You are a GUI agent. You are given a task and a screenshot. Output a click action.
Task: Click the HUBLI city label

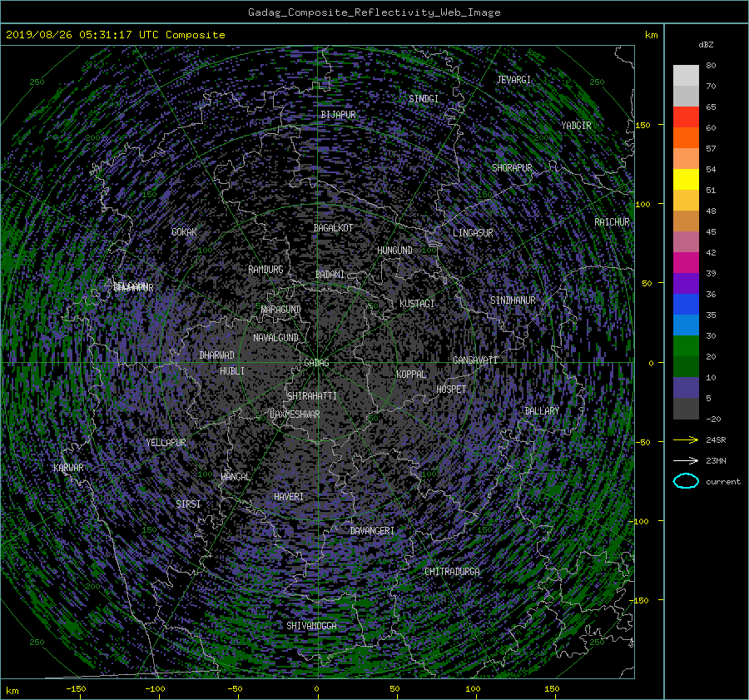(x=231, y=371)
